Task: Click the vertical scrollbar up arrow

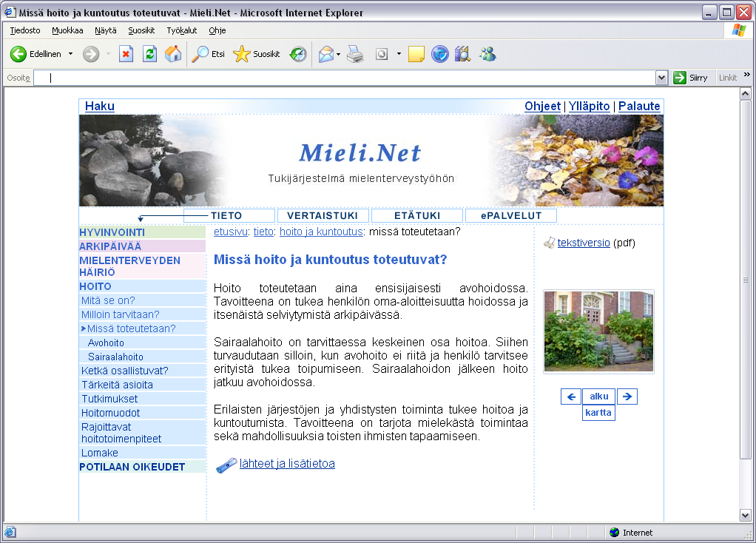Action: [x=746, y=93]
